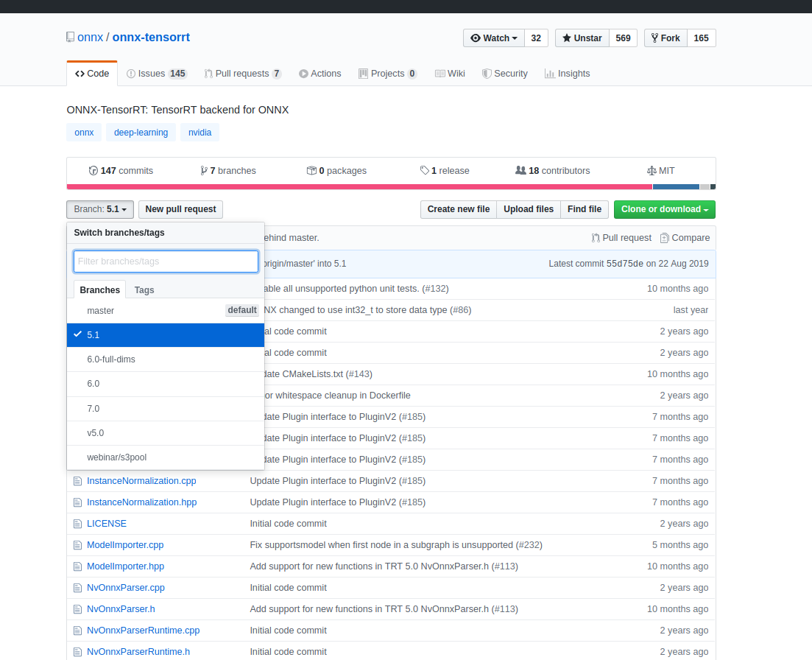View the 18 contributors list
Viewport: 812px width, 660px height.
pyautogui.click(x=552, y=170)
